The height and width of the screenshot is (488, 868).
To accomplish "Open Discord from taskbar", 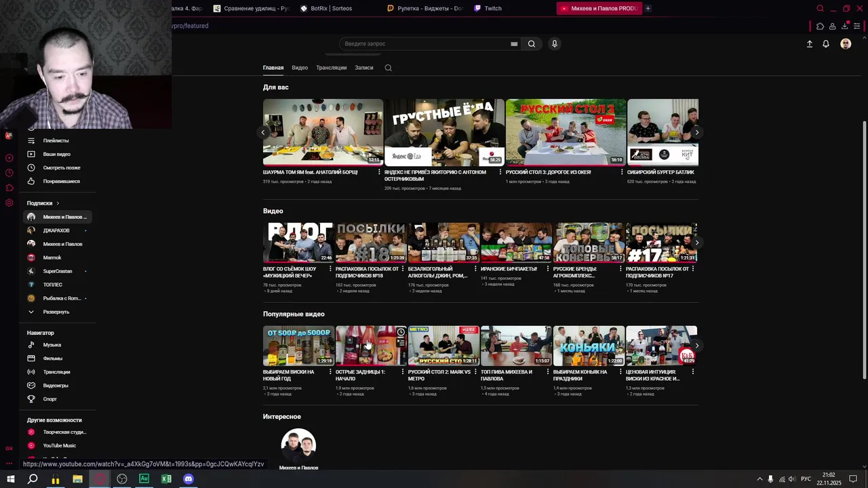I will click(189, 479).
